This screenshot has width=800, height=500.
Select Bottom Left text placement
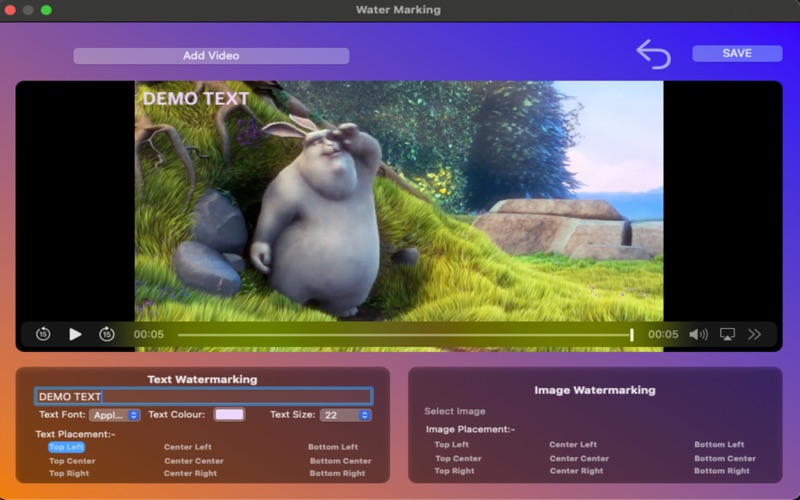click(x=333, y=447)
